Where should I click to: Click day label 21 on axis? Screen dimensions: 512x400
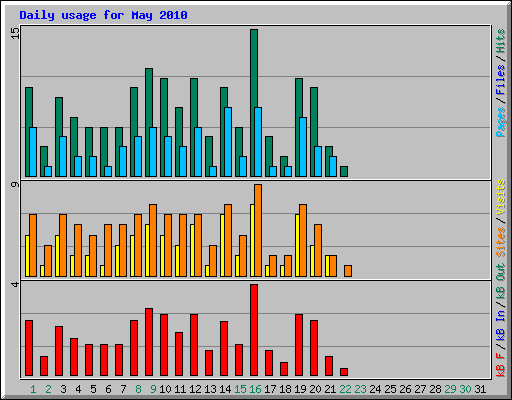pyautogui.click(x=330, y=389)
